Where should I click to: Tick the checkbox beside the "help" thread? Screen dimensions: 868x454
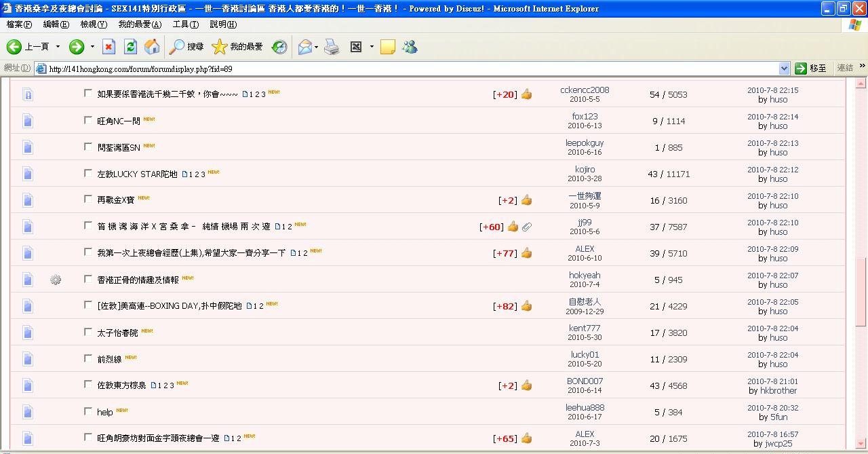(x=88, y=411)
